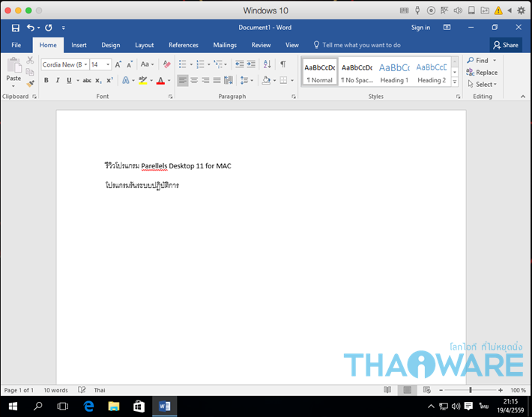
Task: Center the paragraph text
Action: click(x=194, y=80)
